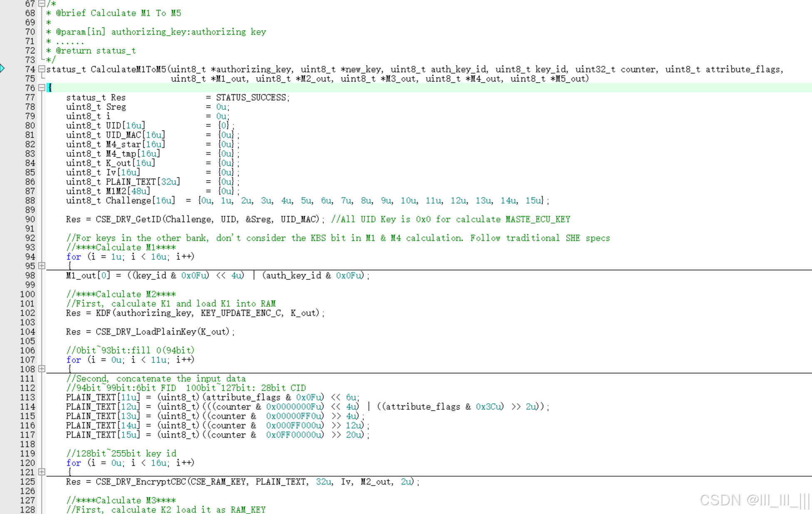This screenshot has height=514, width=812.
Task: Click the Challenge array declaration on line 88
Action: click(x=128, y=200)
